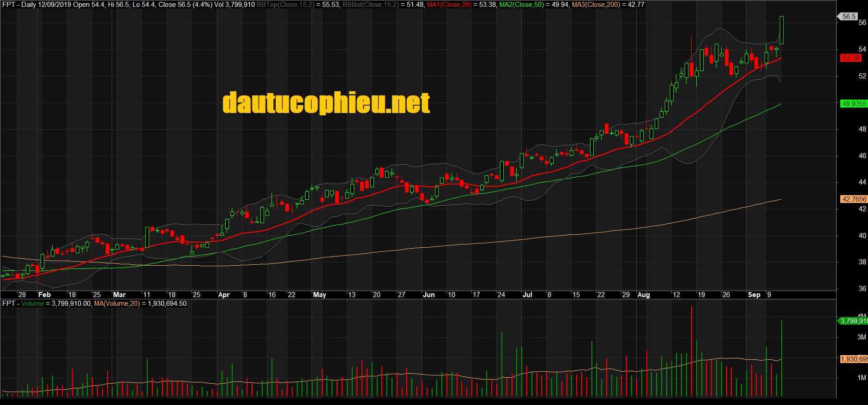This screenshot has height=405, width=868.
Task: Select the green MA2(Close,50) legend label
Action: 522,5
